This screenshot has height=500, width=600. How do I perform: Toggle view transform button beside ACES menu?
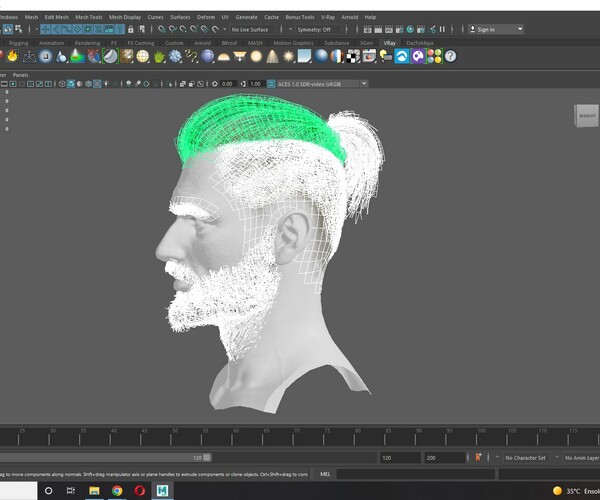tap(271, 84)
